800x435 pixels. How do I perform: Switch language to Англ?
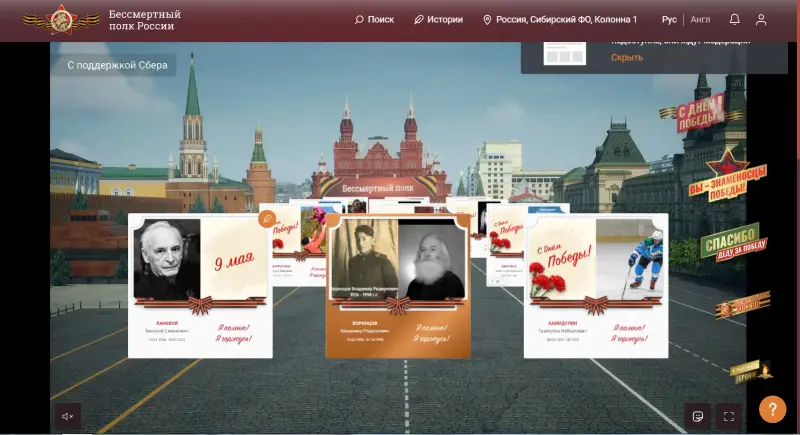pyautogui.click(x=700, y=20)
